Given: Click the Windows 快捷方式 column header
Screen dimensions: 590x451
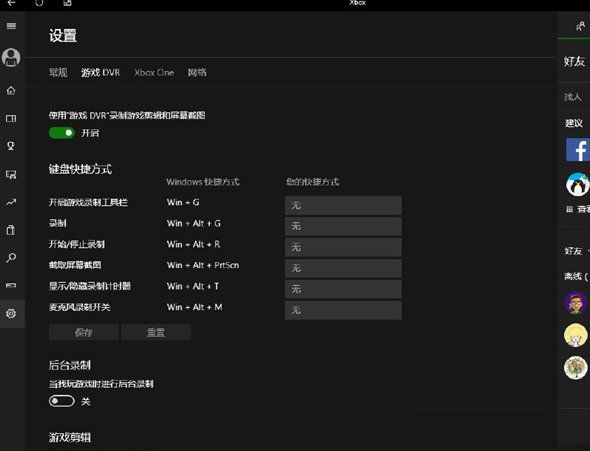Looking at the screenshot, I should [x=203, y=182].
